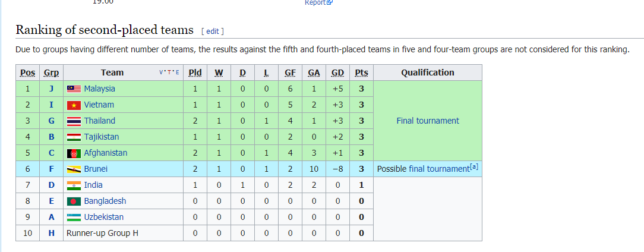The width and height of the screenshot is (644, 252).
Task: Edit the Ranking of second-placed teams section
Action: point(212,31)
